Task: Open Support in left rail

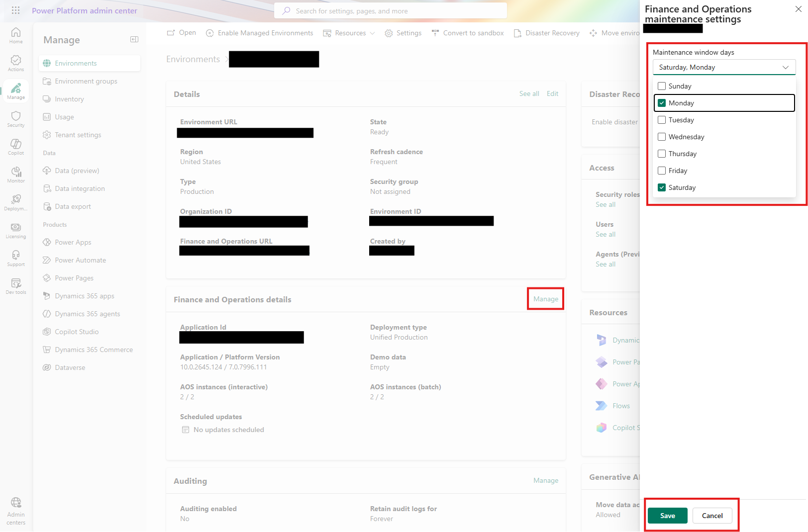Action: click(16, 258)
